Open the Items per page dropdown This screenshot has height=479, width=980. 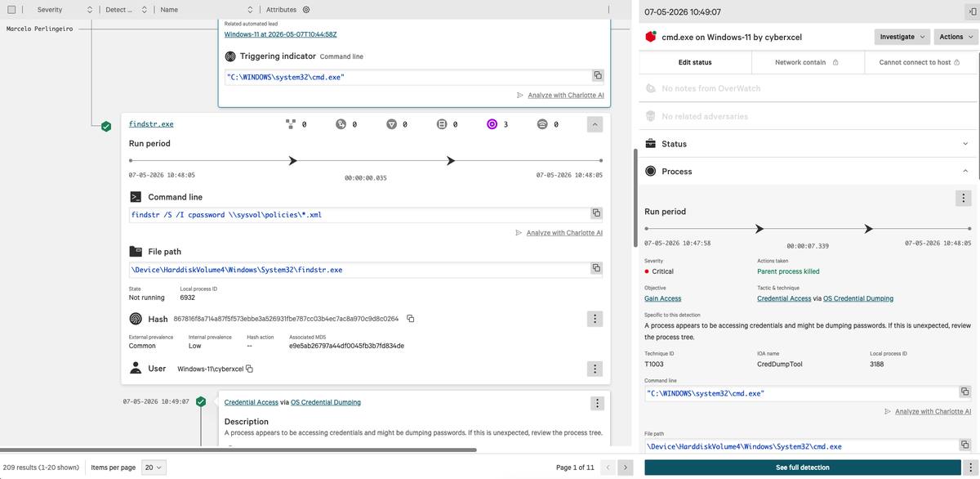click(x=154, y=468)
